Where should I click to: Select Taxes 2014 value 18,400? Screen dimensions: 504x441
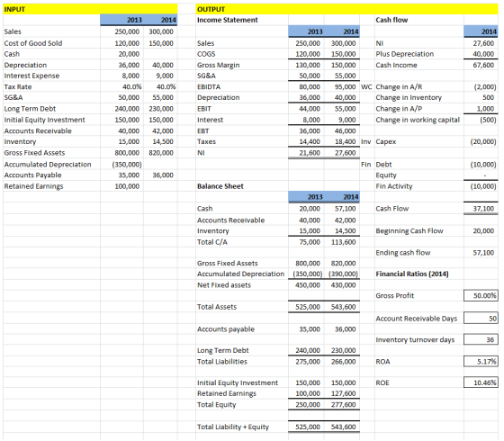point(345,142)
